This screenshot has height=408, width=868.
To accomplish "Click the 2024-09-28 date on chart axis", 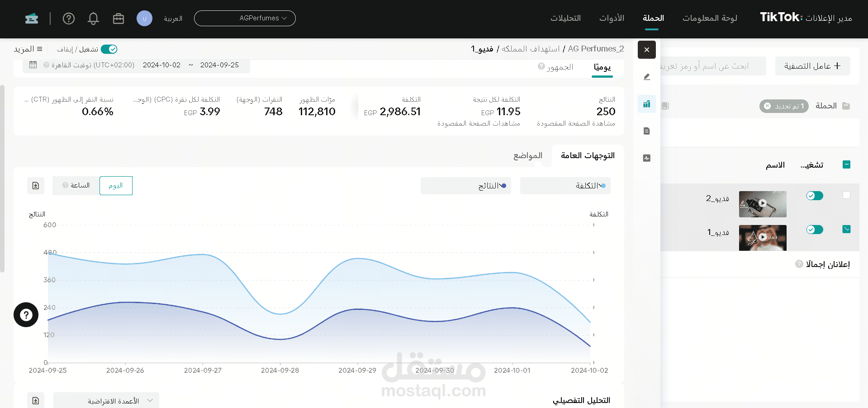I will point(280,370).
